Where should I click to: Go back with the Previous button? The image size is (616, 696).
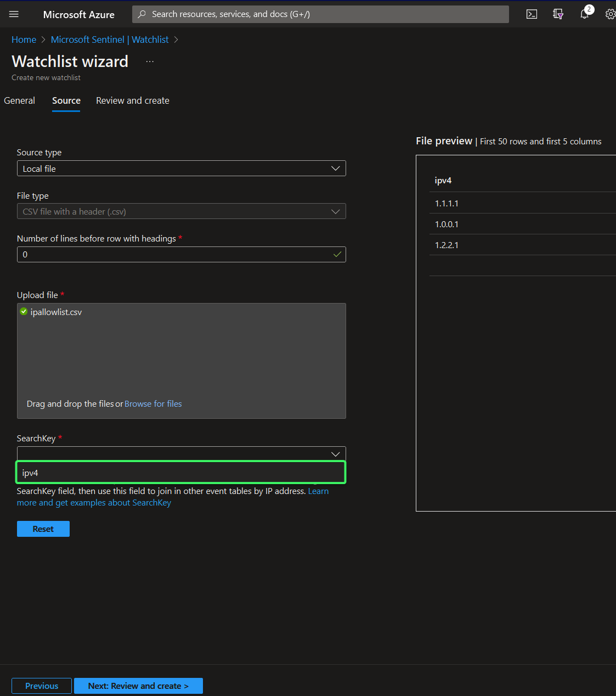42,686
